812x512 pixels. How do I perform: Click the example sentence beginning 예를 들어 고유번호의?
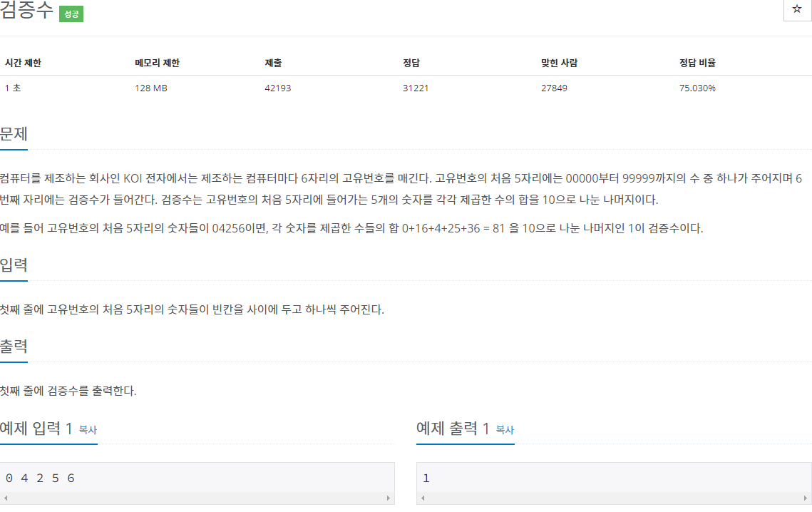click(x=351, y=228)
